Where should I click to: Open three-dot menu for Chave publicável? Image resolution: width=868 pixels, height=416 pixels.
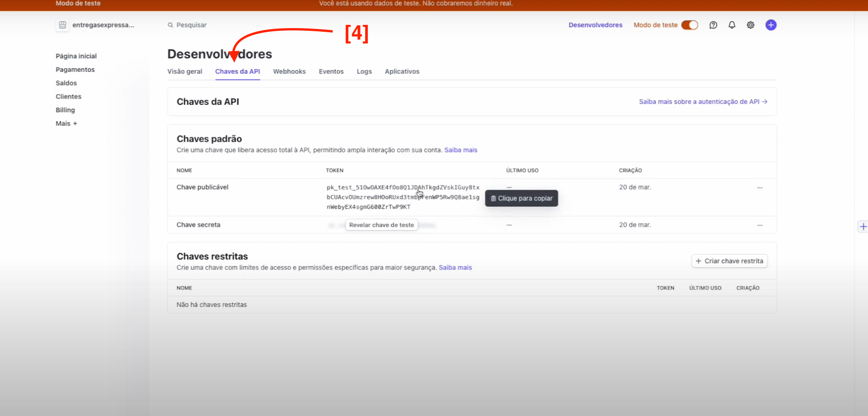point(760,188)
